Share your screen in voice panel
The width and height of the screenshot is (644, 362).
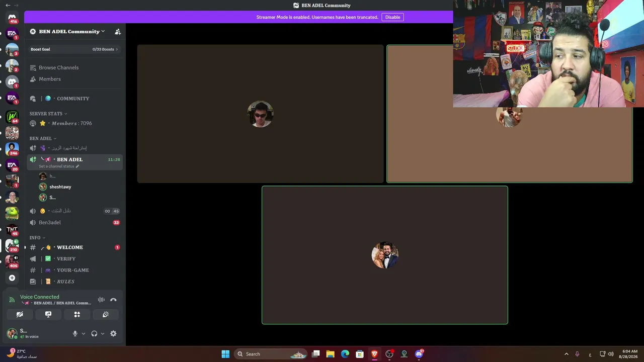click(48, 314)
